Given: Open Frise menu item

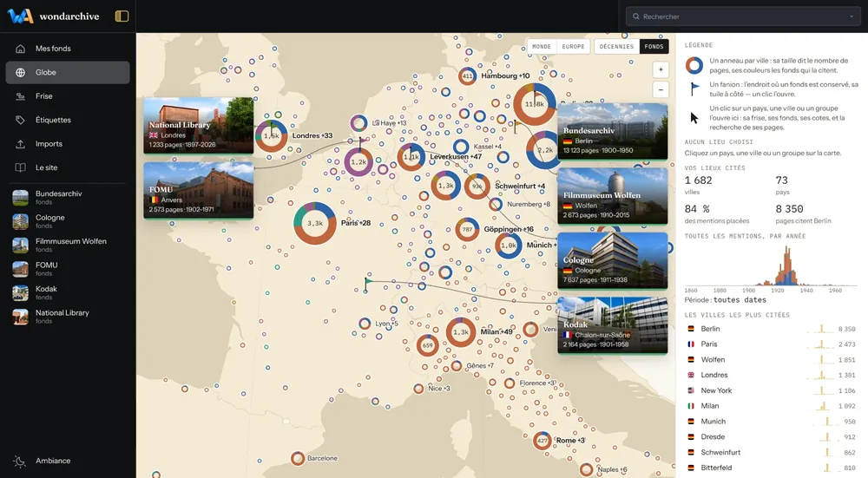Looking at the screenshot, I should click(x=68, y=96).
